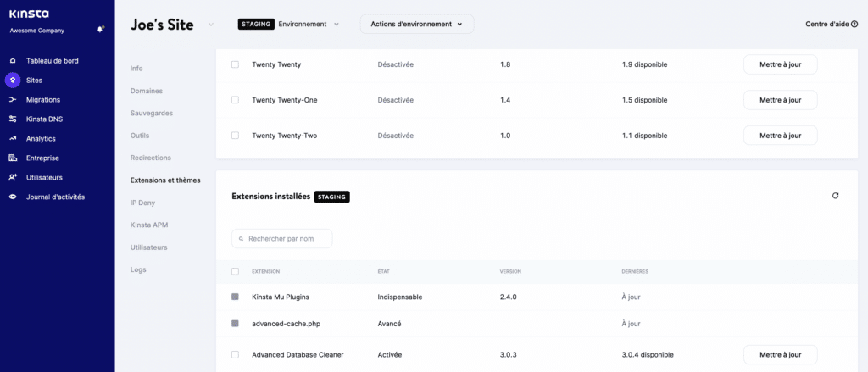Viewport: 868px width, 372px height.
Task: Open the Sauvegardes section
Action: [150, 113]
